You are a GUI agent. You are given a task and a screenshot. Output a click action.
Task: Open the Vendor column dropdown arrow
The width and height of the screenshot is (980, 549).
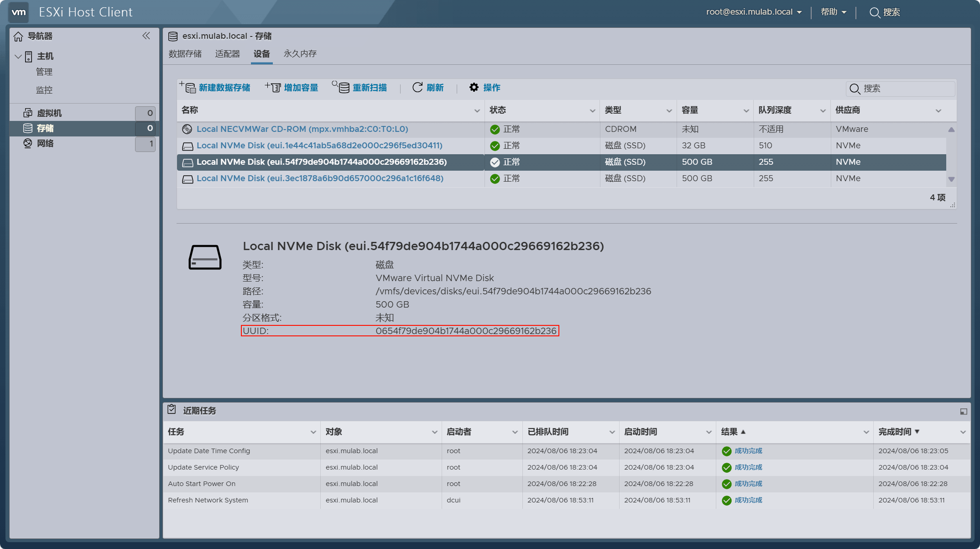938,111
